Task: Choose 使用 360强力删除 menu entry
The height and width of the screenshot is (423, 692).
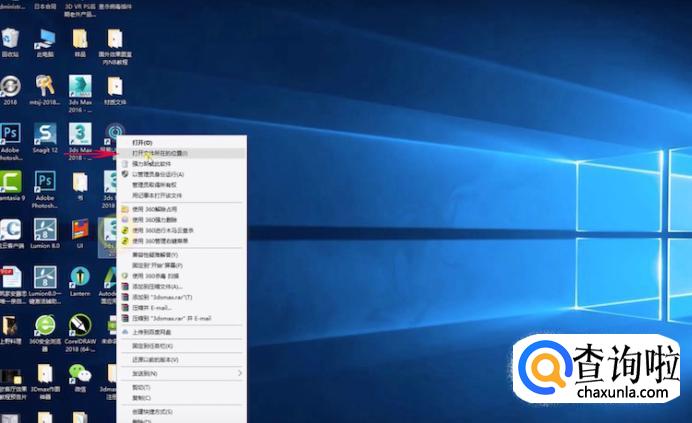Action: pos(181,220)
